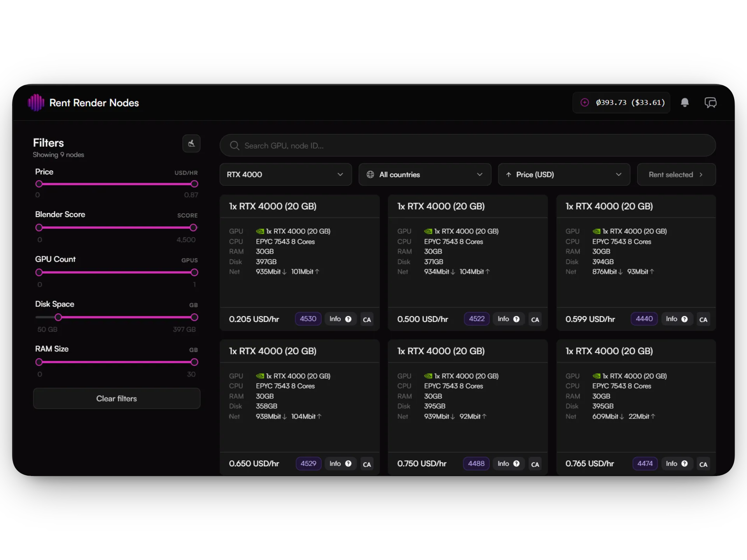
Task: Click the 4488 Blender score badge
Action: [476, 464]
